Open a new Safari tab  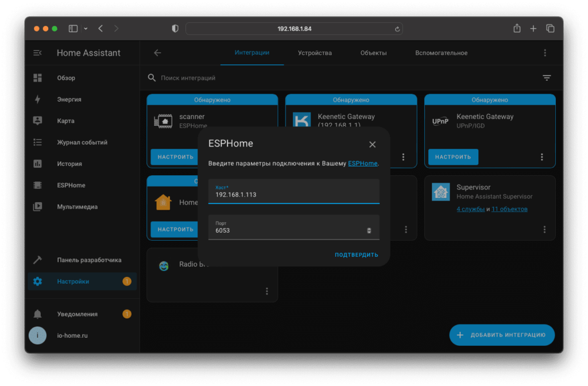pos(533,29)
